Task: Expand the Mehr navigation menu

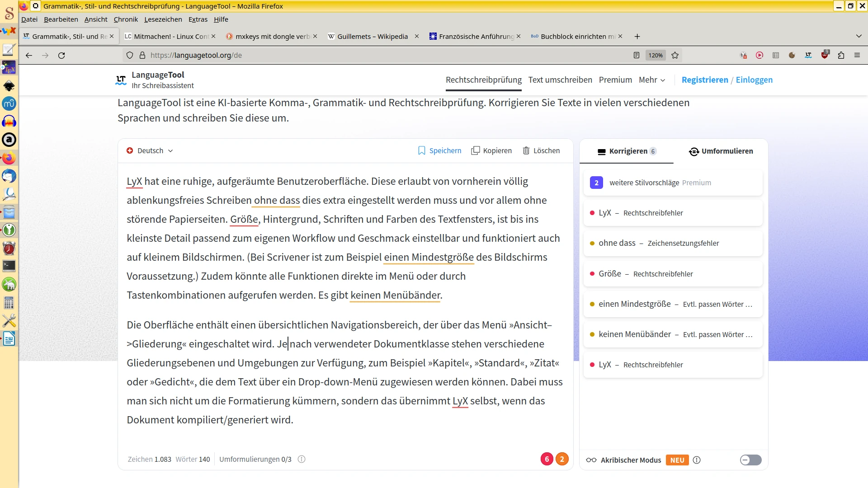Action: (x=652, y=80)
